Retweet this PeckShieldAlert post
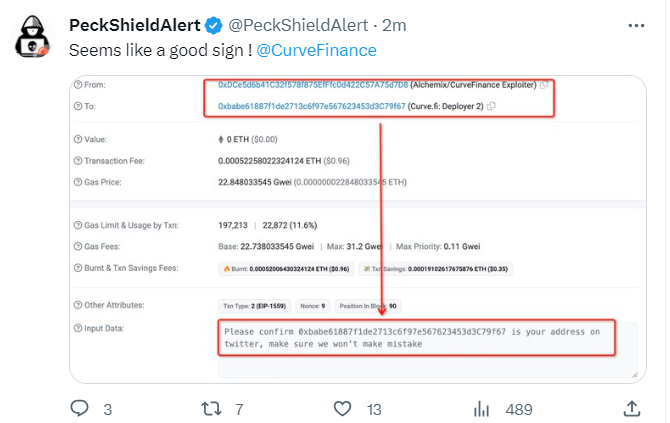Image resolution: width=670 pixels, height=423 pixels. [x=212, y=408]
